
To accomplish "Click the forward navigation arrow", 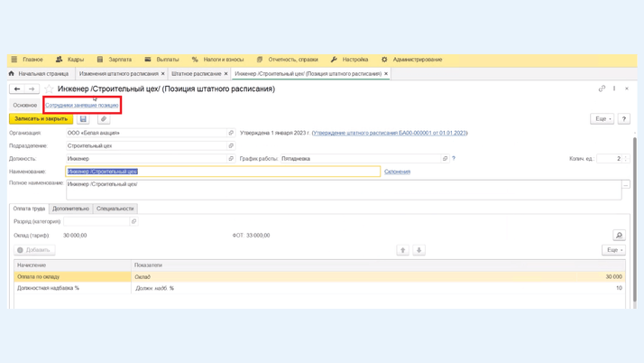I will pyautogui.click(x=32, y=88).
